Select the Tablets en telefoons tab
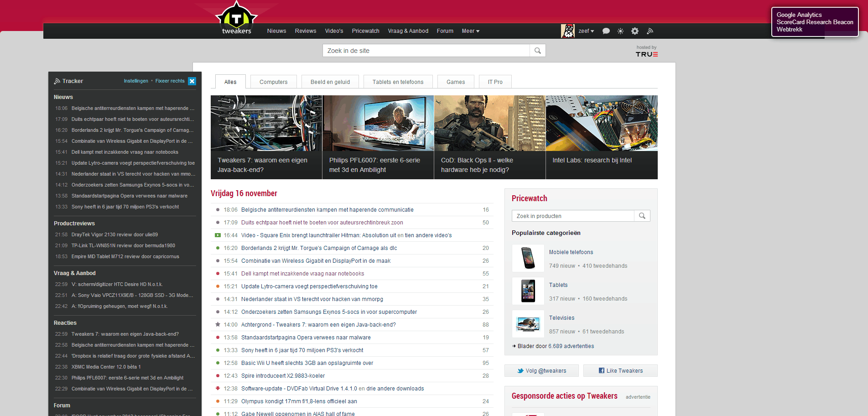The width and height of the screenshot is (868, 416). [x=398, y=82]
